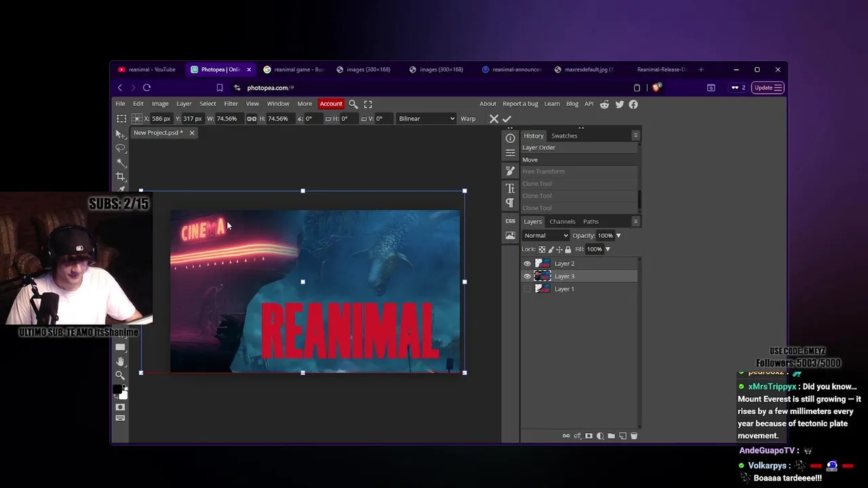Create new folder in Layers panel
The height and width of the screenshot is (488, 868).
coord(611,436)
